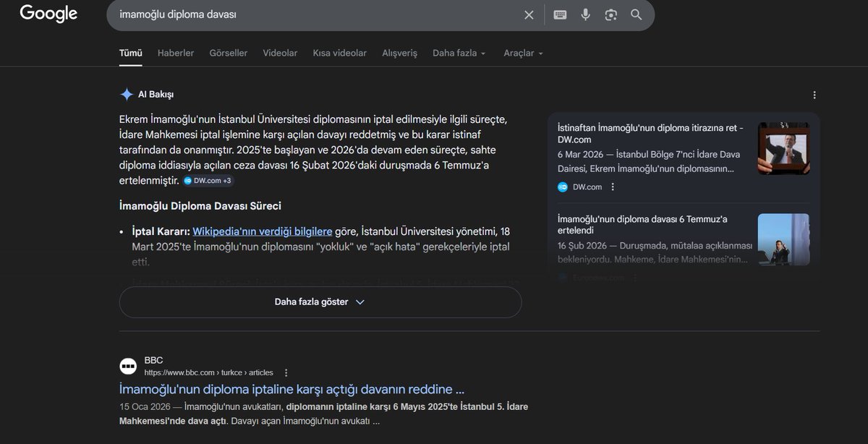The width and height of the screenshot is (868, 444).
Task: Expand the Daha fazla dropdown
Action: click(459, 53)
